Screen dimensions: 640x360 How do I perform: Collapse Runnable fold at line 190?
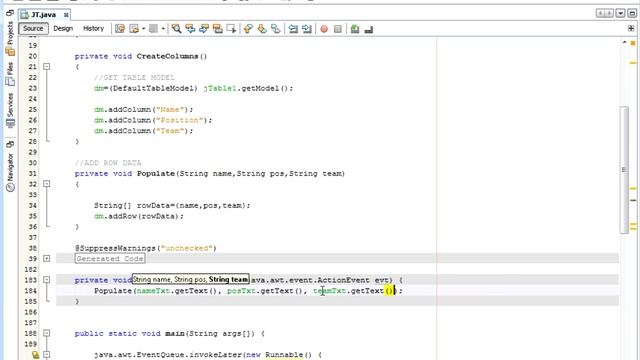point(47,355)
